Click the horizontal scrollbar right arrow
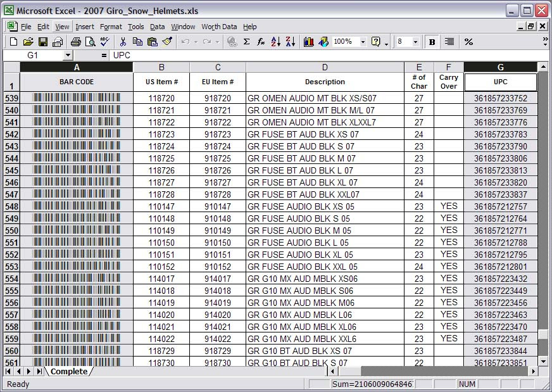The image size is (552, 392). point(534,371)
